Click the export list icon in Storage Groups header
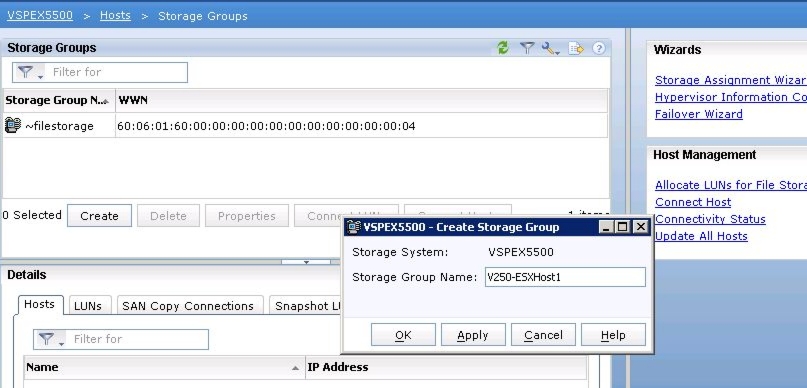 pyautogui.click(x=576, y=49)
